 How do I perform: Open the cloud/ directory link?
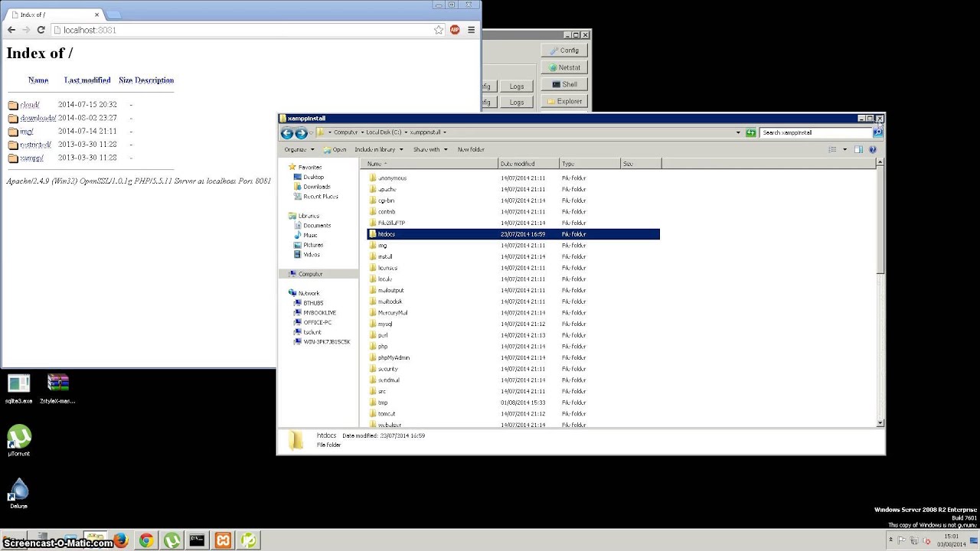[x=30, y=105]
